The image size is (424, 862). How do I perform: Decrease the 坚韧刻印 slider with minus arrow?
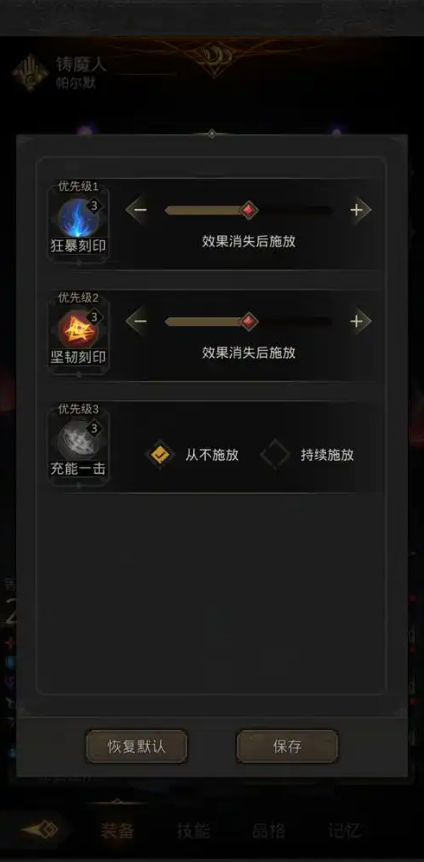[x=140, y=321]
